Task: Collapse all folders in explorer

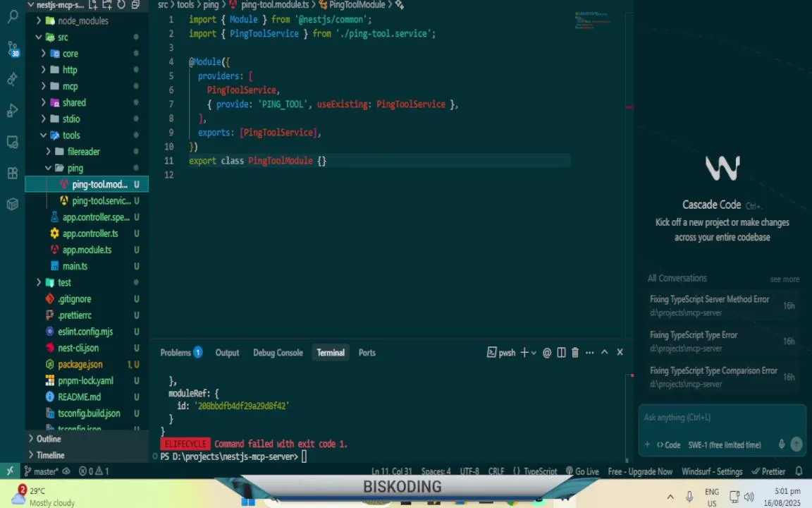Action: pos(135,5)
